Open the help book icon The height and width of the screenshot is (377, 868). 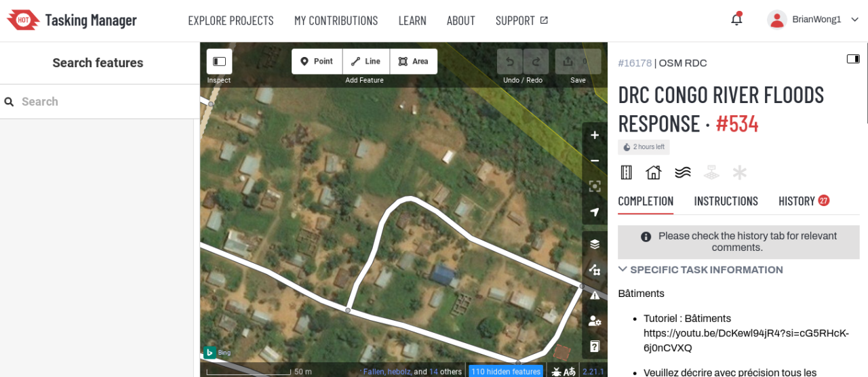click(x=595, y=346)
